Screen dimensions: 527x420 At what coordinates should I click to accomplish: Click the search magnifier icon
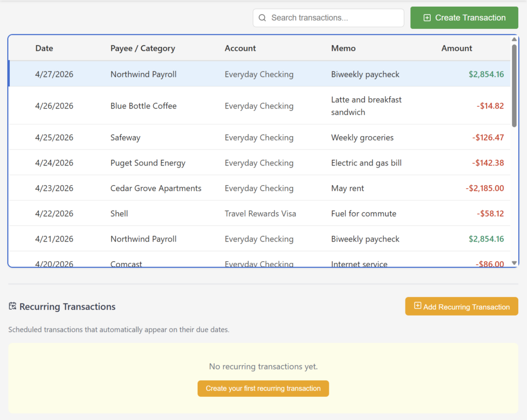(x=262, y=18)
